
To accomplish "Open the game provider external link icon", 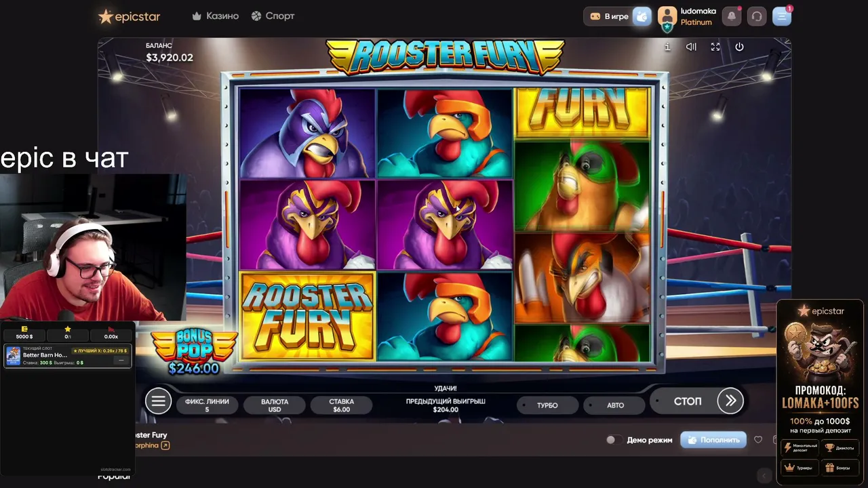I will [x=165, y=445].
